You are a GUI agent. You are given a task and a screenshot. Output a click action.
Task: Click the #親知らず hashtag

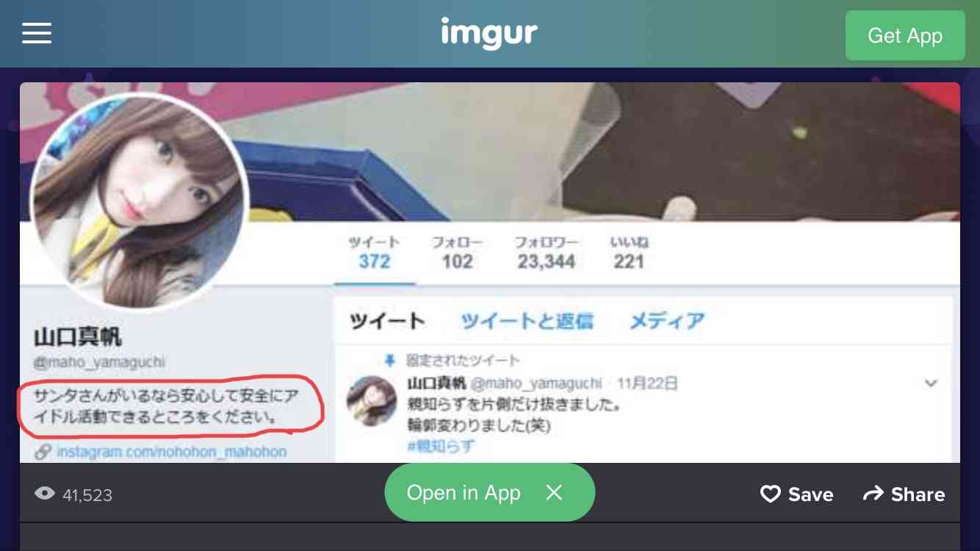point(441,445)
